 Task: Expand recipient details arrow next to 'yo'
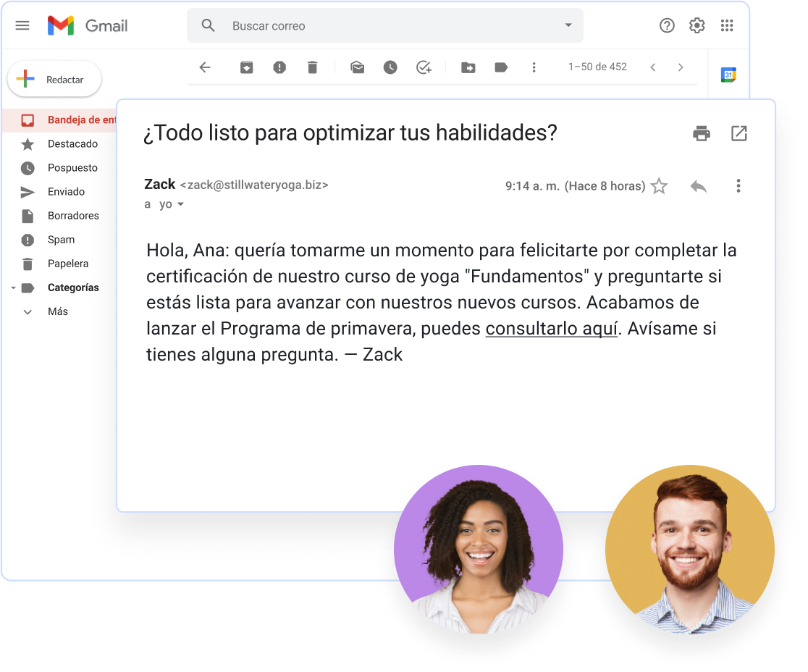pos(181,205)
